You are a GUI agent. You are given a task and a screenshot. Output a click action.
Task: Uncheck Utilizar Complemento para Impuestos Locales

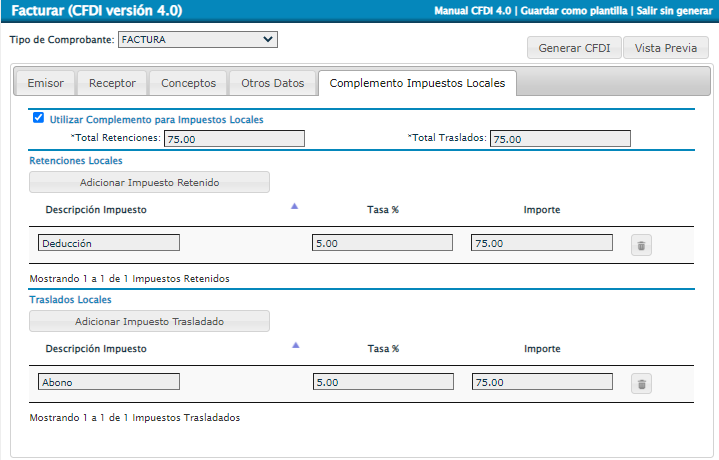[x=38, y=118]
